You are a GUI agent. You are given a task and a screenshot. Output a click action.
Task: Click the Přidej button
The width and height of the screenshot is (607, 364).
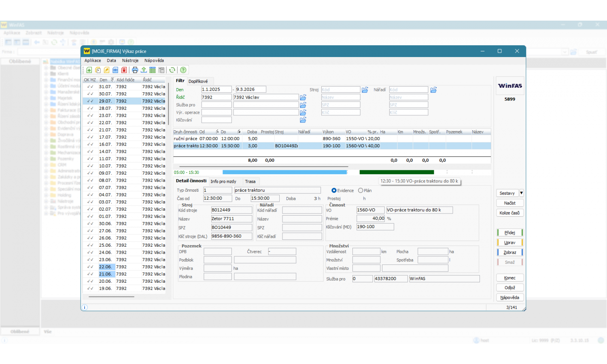pyautogui.click(x=509, y=233)
